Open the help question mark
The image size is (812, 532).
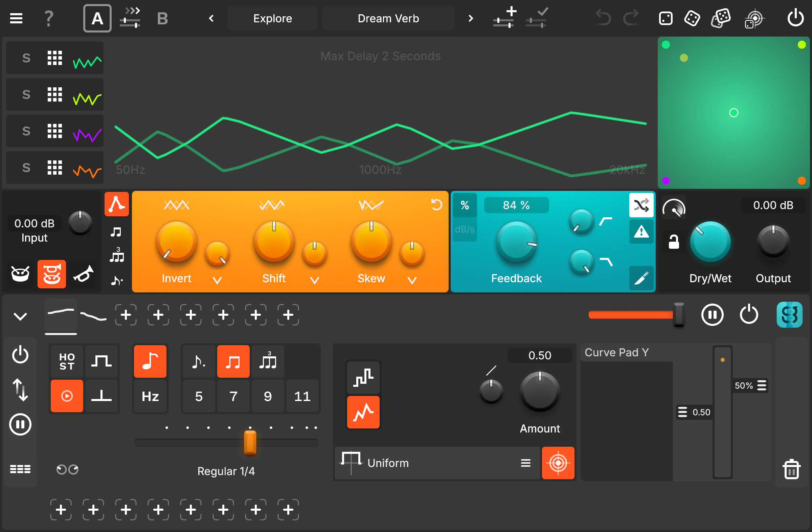[48, 18]
